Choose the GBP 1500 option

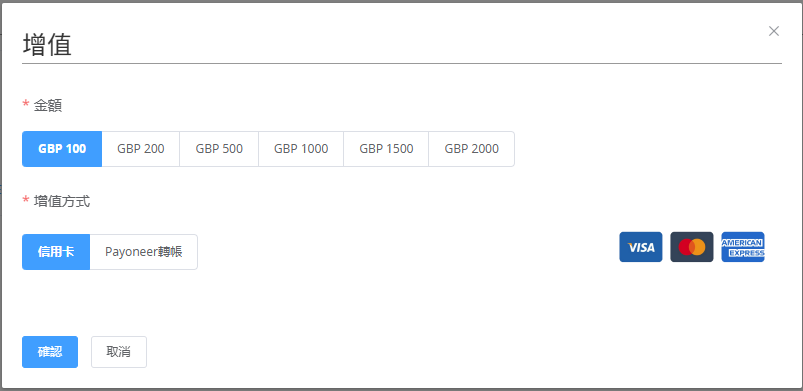386,149
